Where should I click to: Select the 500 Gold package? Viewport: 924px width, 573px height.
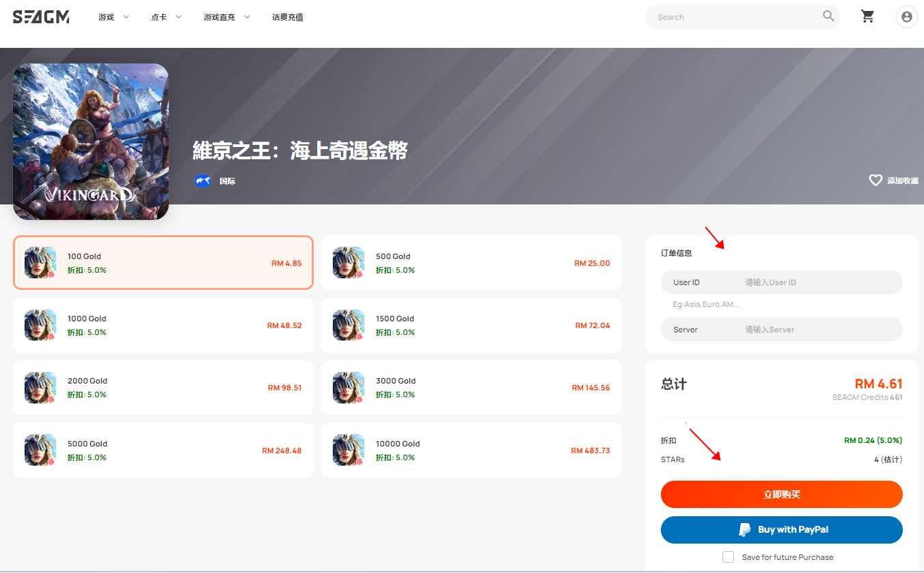click(x=472, y=263)
